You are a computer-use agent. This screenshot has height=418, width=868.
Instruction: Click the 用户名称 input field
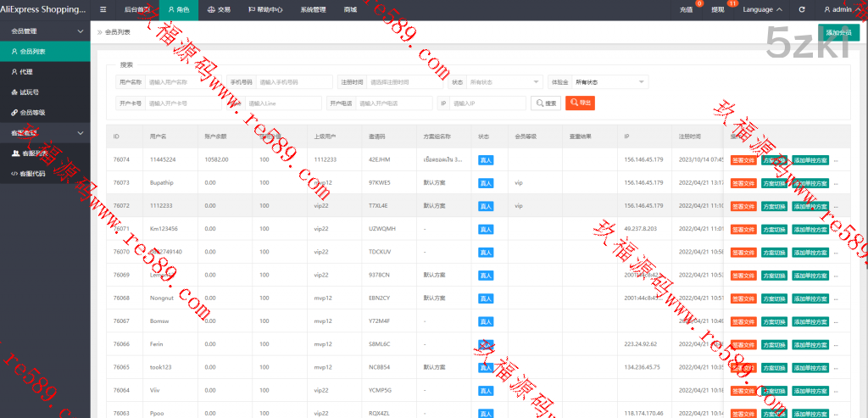click(182, 82)
